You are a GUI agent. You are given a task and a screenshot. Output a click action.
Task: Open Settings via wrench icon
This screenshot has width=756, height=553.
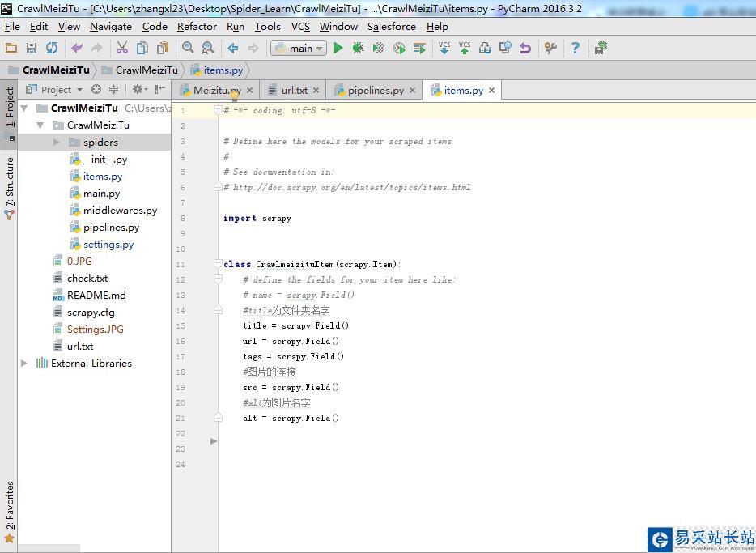point(550,48)
